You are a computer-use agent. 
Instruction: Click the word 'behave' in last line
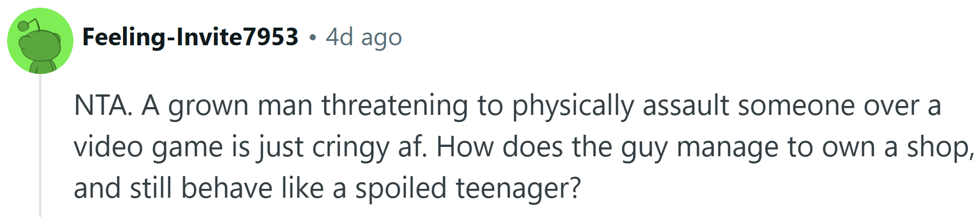[x=227, y=188]
